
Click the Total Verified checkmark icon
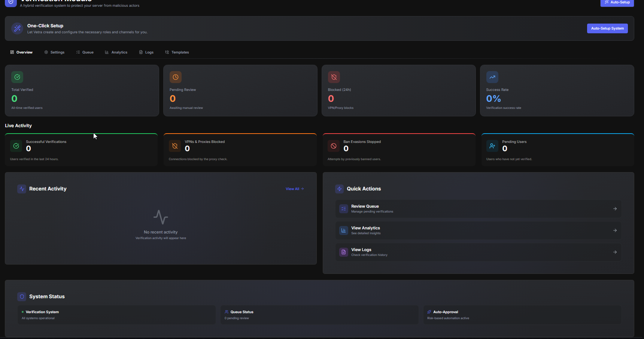tap(17, 77)
